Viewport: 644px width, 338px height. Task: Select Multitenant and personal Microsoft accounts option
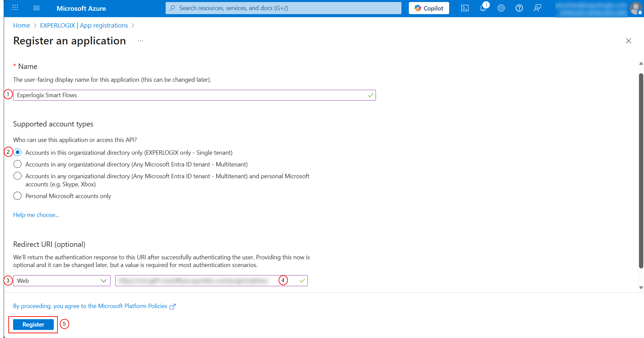pyautogui.click(x=17, y=176)
